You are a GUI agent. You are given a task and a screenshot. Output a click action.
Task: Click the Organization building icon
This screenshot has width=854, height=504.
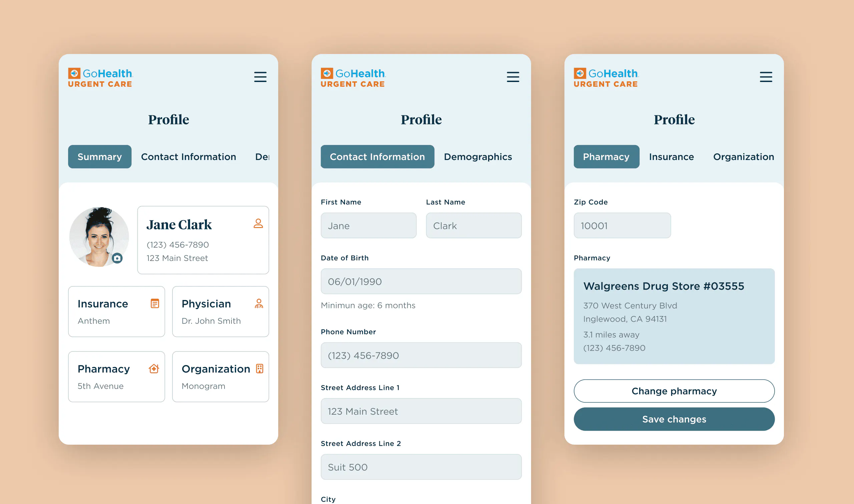(259, 368)
